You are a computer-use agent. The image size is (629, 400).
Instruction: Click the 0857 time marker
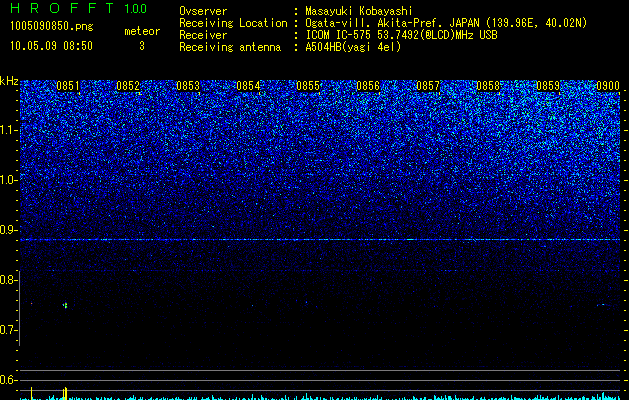(428, 86)
